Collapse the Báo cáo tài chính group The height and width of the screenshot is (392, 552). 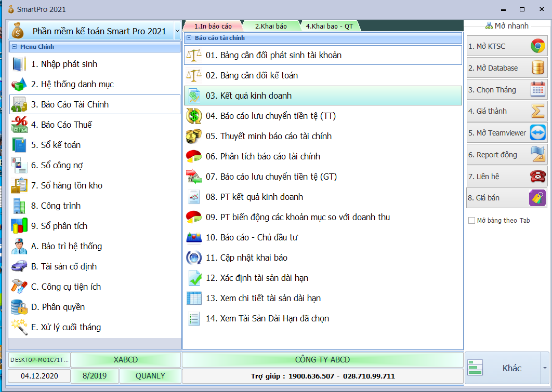(x=189, y=37)
